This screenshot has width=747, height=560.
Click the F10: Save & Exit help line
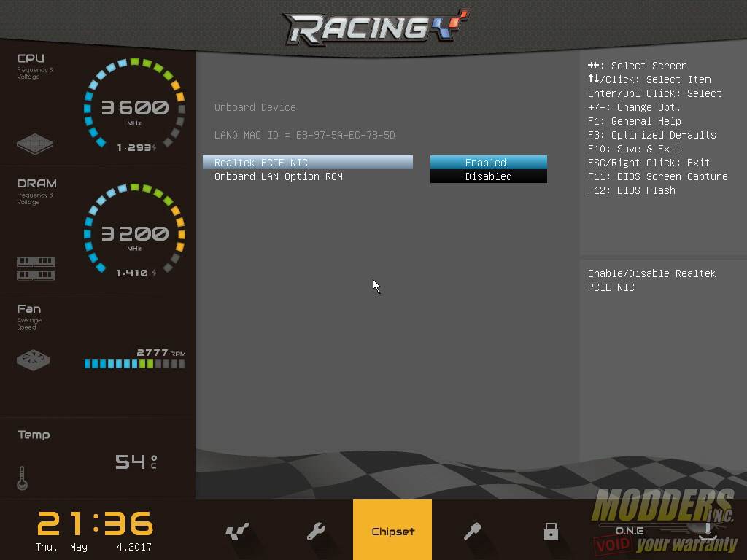click(634, 149)
